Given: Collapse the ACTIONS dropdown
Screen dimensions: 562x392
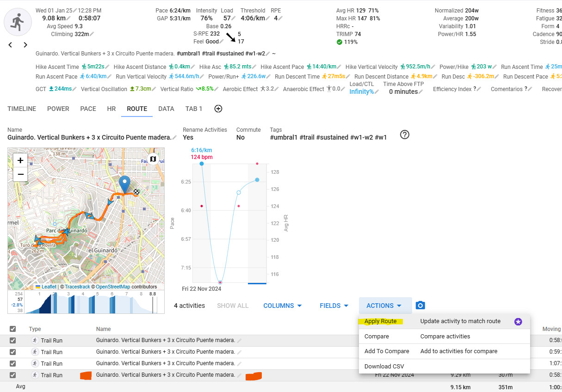Looking at the screenshot, I should click(x=385, y=306).
